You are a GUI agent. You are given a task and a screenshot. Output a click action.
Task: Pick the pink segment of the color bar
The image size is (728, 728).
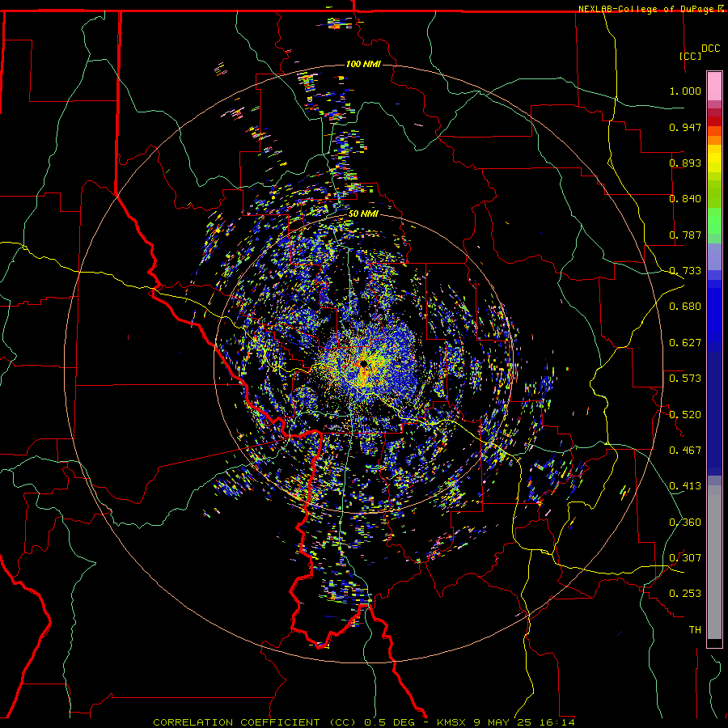coord(714,87)
